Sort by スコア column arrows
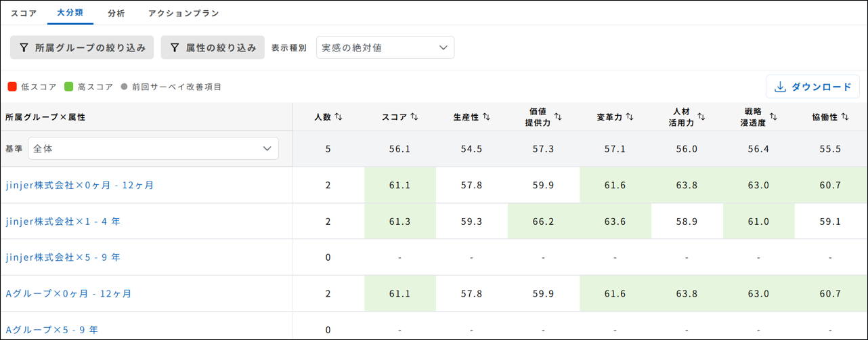 point(414,117)
